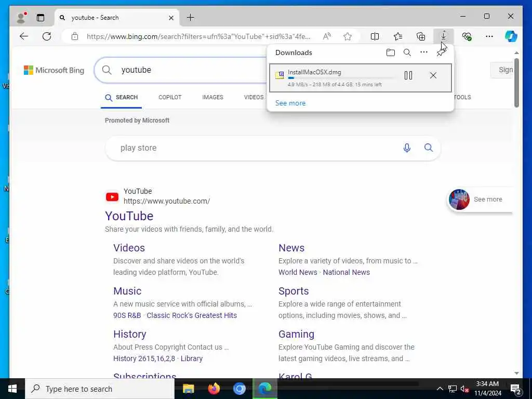Image resolution: width=532 pixels, height=399 pixels.
Task: Open the Windows Start menu
Action: pos(12,389)
